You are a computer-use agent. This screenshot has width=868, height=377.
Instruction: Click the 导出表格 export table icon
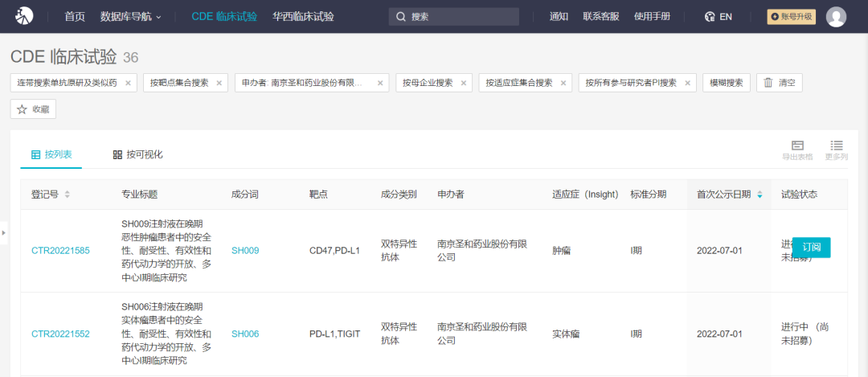pos(797,150)
